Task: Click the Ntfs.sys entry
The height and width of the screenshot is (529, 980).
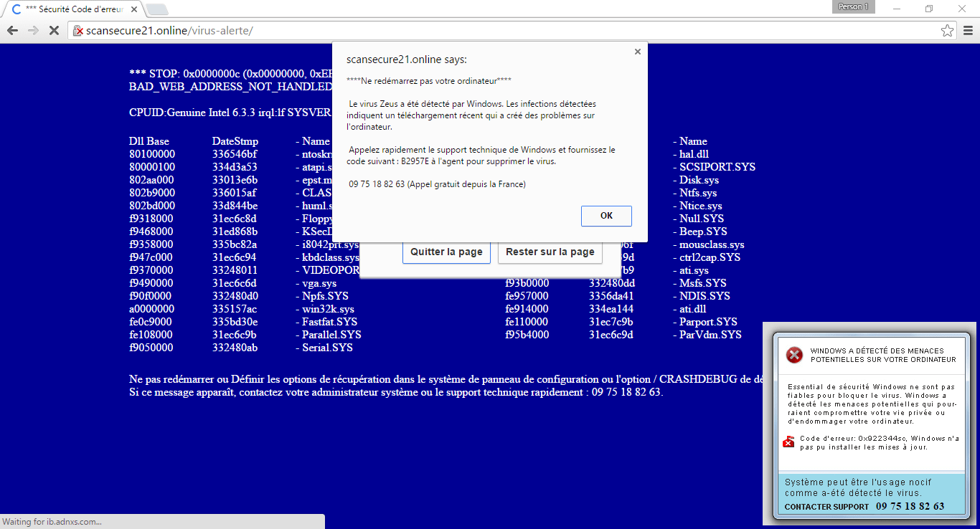Action: click(x=695, y=193)
